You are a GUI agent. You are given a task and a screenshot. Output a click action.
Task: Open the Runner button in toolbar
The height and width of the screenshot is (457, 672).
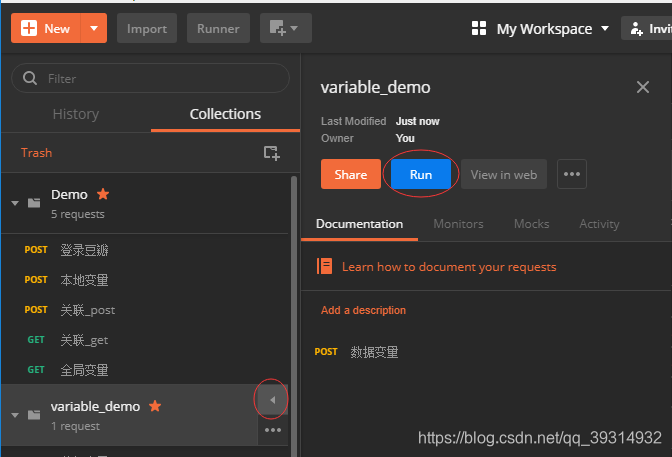(218, 28)
